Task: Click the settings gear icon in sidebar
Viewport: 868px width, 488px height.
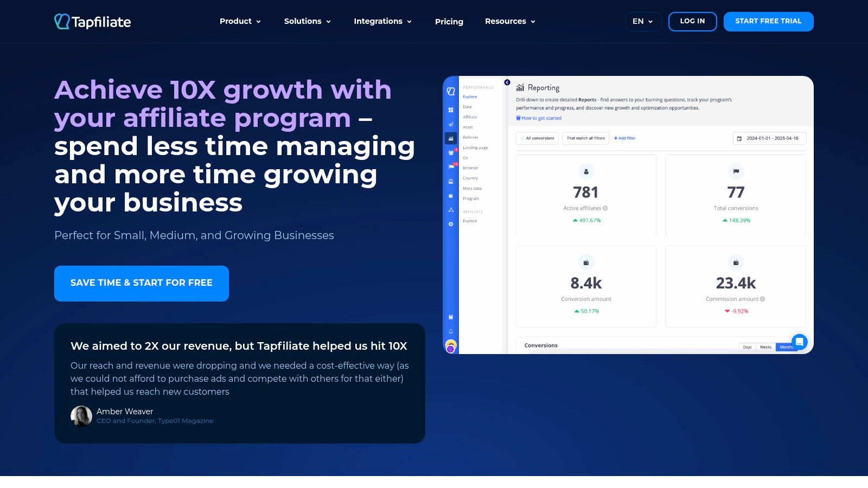Action: [x=451, y=224]
